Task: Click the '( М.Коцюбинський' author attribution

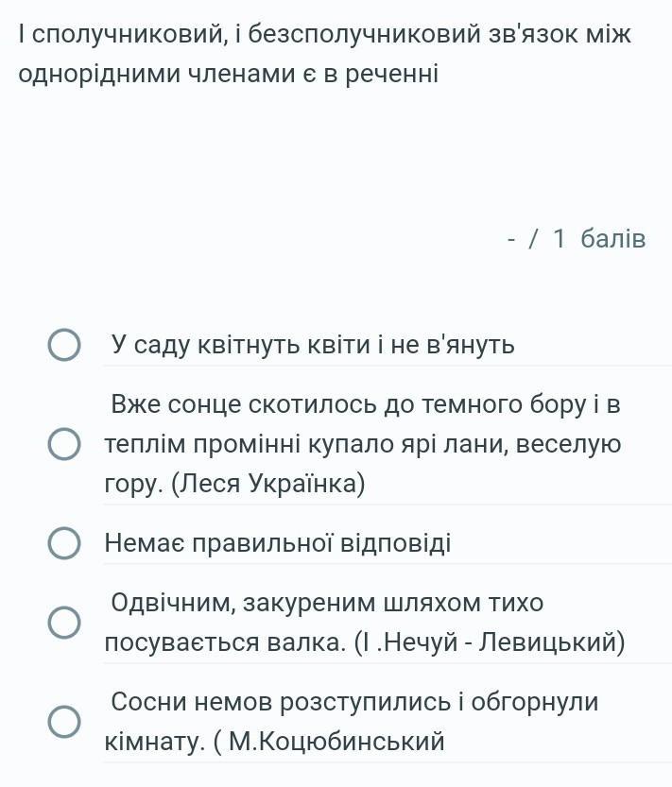Action: (x=329, y=741)
